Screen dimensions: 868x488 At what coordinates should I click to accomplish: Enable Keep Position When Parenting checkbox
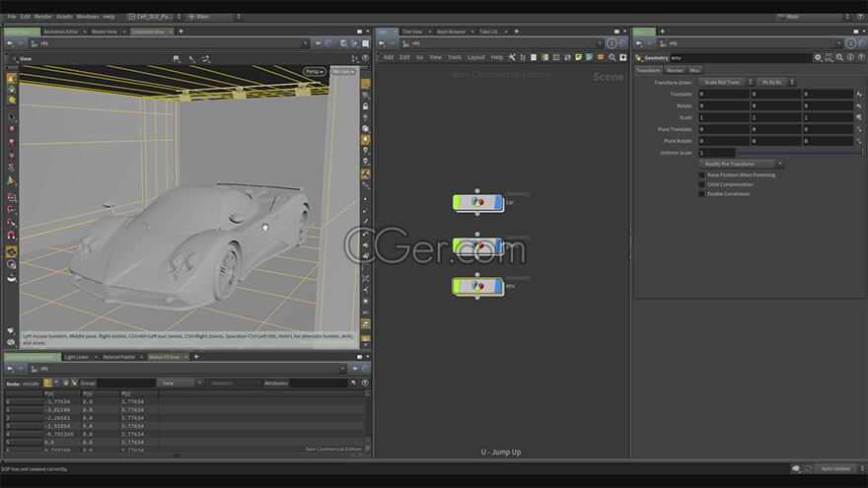coord(701,174)
